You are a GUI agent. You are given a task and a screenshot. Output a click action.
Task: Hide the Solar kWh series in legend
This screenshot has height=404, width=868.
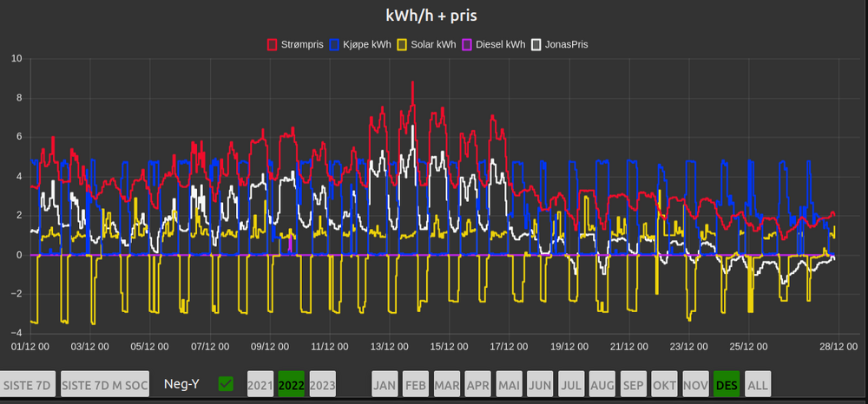click(428, 44)
